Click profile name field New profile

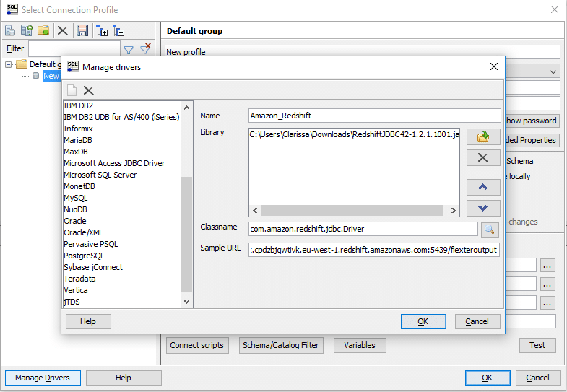363,51
